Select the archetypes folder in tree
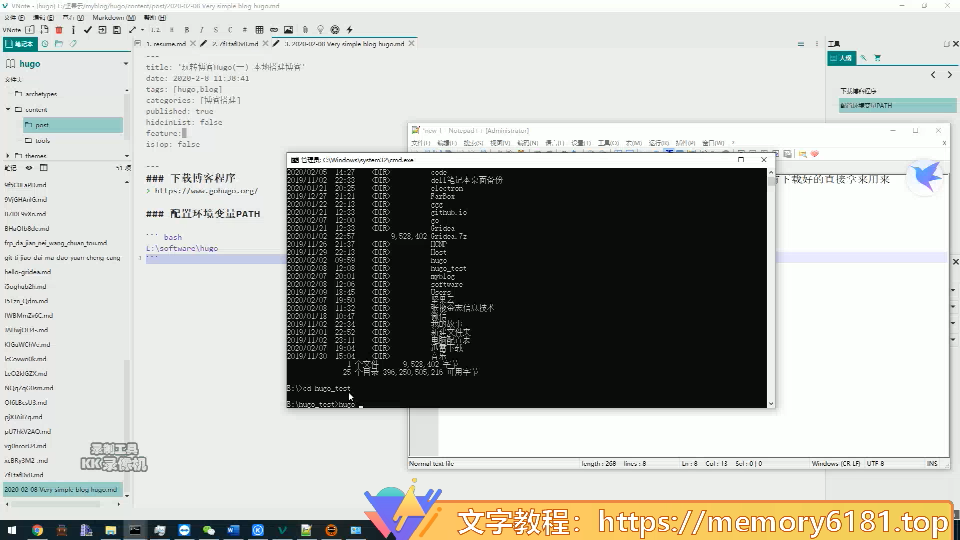Screen dimensions: 960x540 [x=41, y=94]
